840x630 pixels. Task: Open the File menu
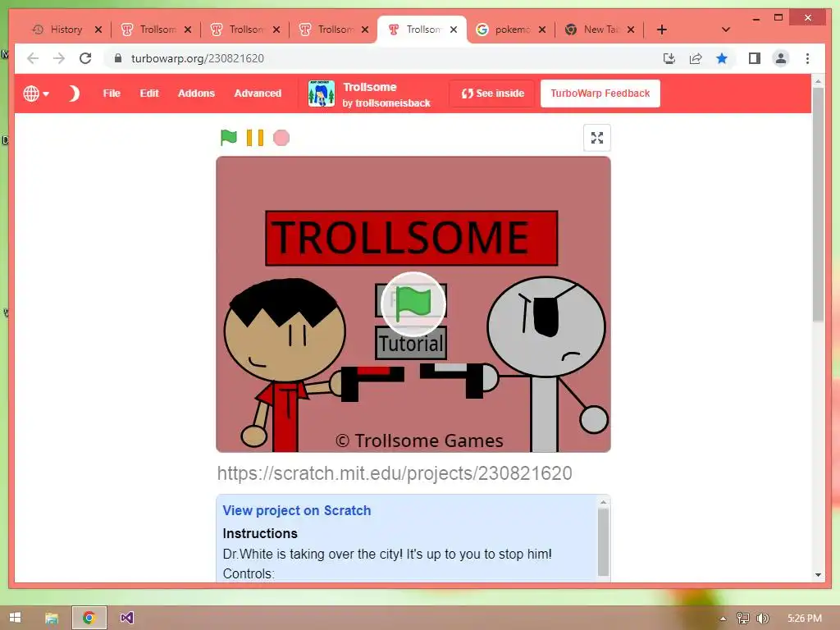(112, 94)
